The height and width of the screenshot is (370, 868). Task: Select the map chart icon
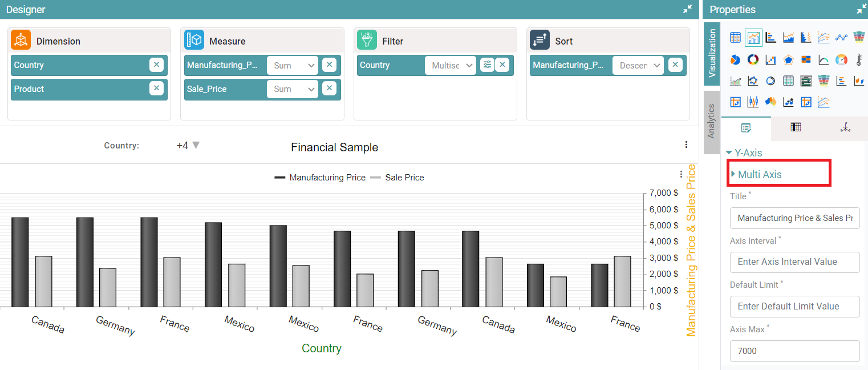pos(770,102)
